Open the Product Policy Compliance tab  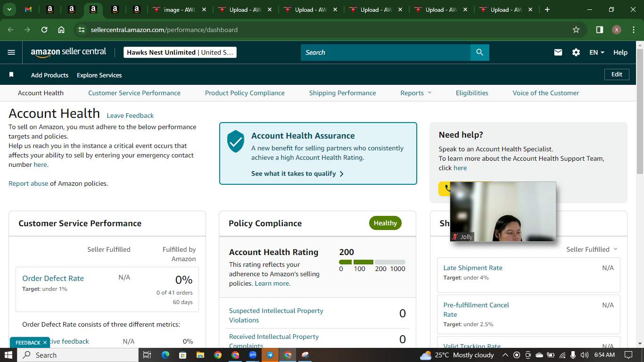point(245,93)
